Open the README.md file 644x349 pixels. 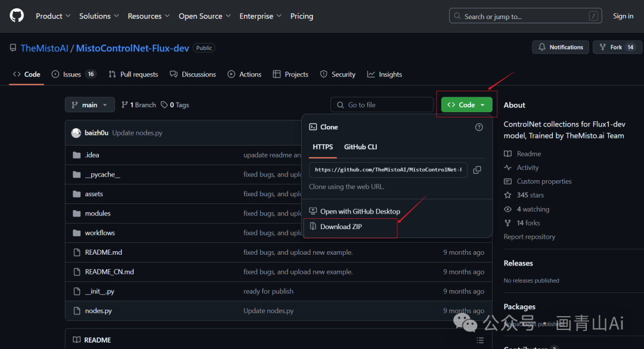[x=104, y=252]
